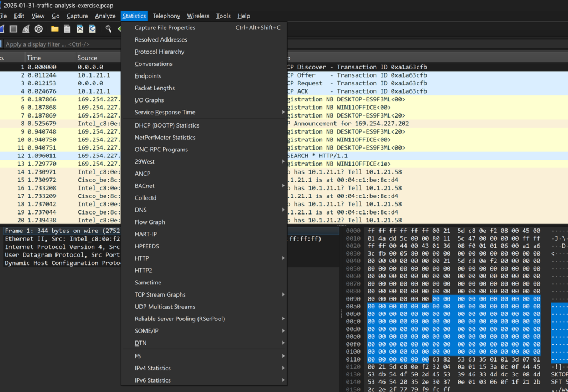
Task: Click the save capture file icon
Action: pos(67,29)
